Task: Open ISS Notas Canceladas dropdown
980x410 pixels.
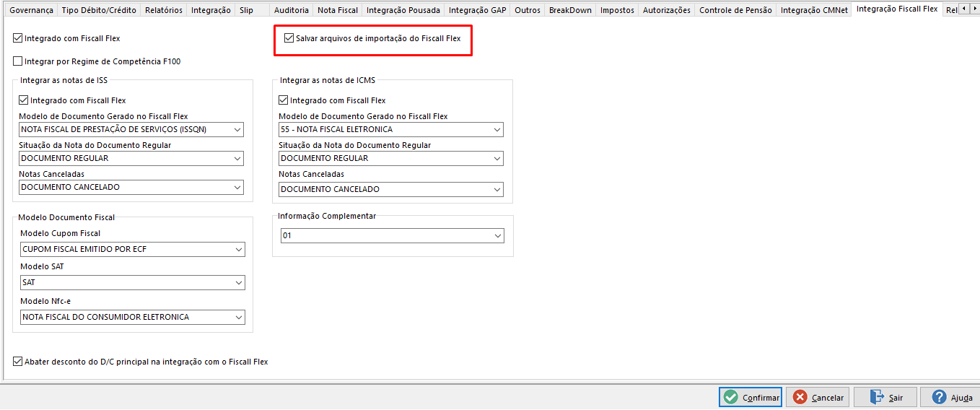Action: pos(131,187)
